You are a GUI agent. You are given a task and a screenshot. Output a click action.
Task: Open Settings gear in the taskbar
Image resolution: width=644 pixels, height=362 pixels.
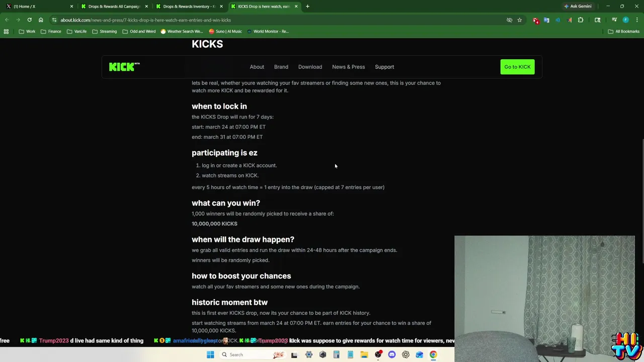[x=308, y=354]
